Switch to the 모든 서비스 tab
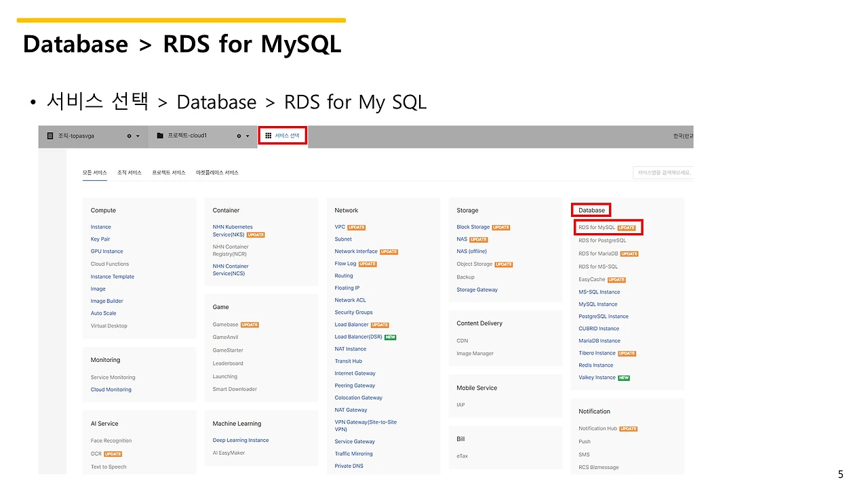This screenshot has width=868, height=488. tap(95, 173)
